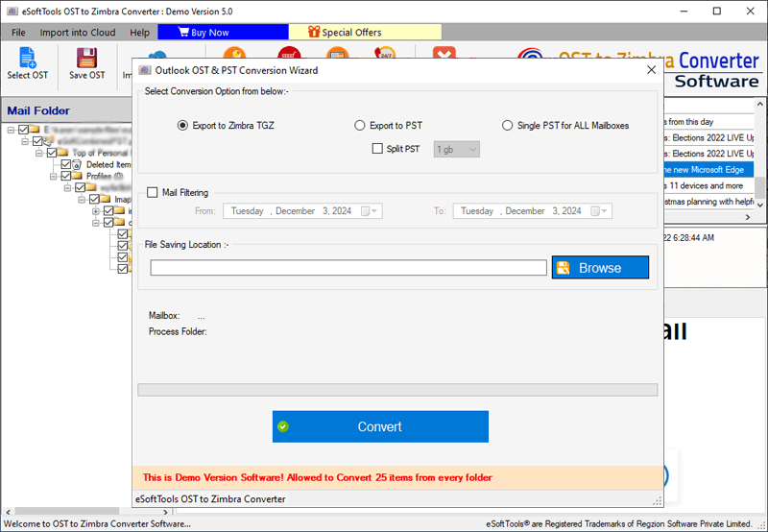Enable the Split PST checkbox

(x=377, y=149)
